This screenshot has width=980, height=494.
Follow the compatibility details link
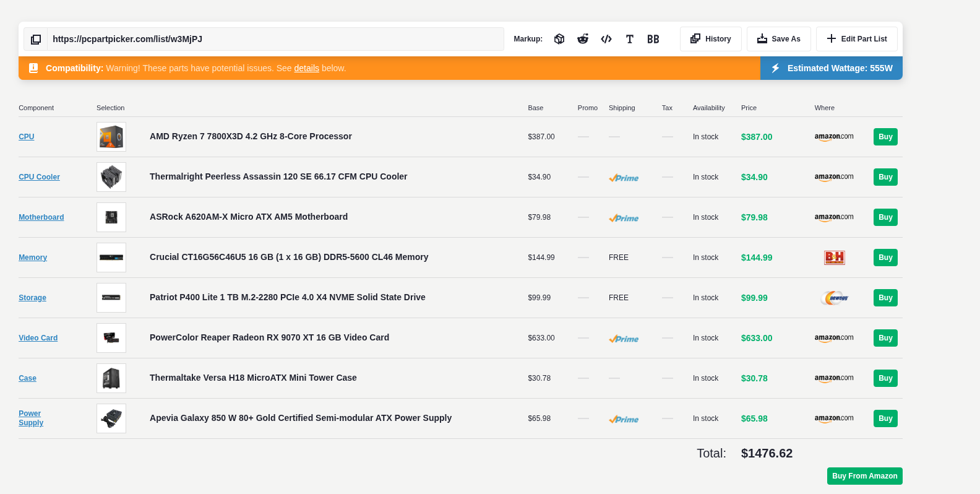point(306,68)
